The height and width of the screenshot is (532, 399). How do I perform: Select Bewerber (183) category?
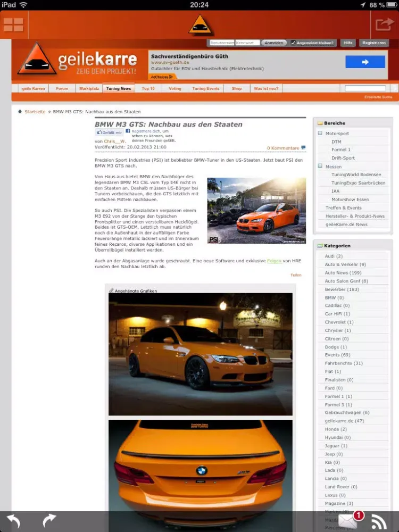tap(342, 289)
